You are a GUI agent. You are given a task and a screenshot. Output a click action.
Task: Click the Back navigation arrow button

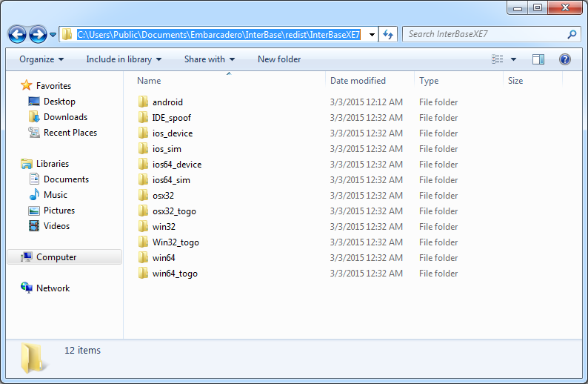(x=18, y=34)
